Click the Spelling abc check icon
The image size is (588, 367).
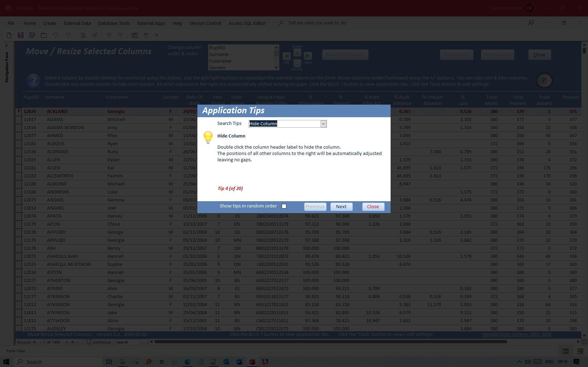[x=146, y=35]
